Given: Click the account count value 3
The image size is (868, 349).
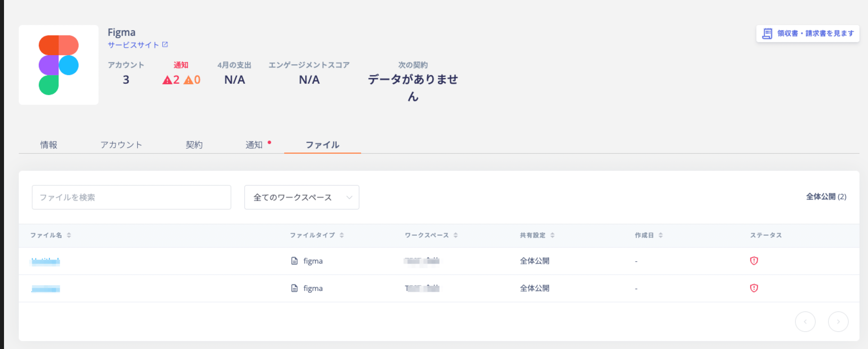Looking at the screenshot, I should coord(126,80).
